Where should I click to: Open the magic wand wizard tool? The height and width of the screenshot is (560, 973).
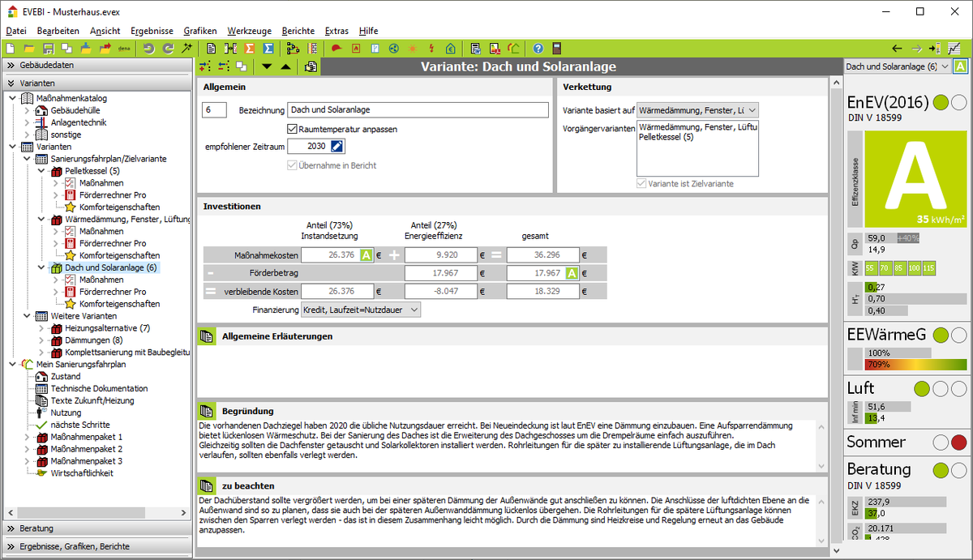tap(187, 49)
